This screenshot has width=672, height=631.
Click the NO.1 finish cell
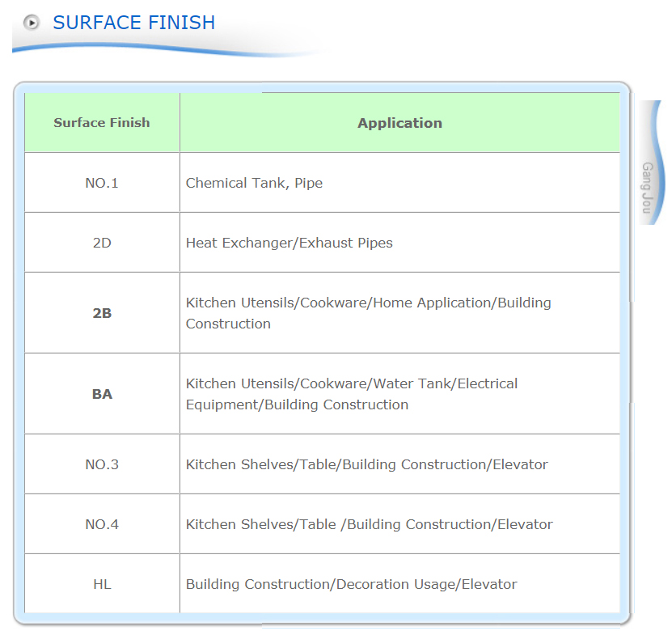(102, 183)
